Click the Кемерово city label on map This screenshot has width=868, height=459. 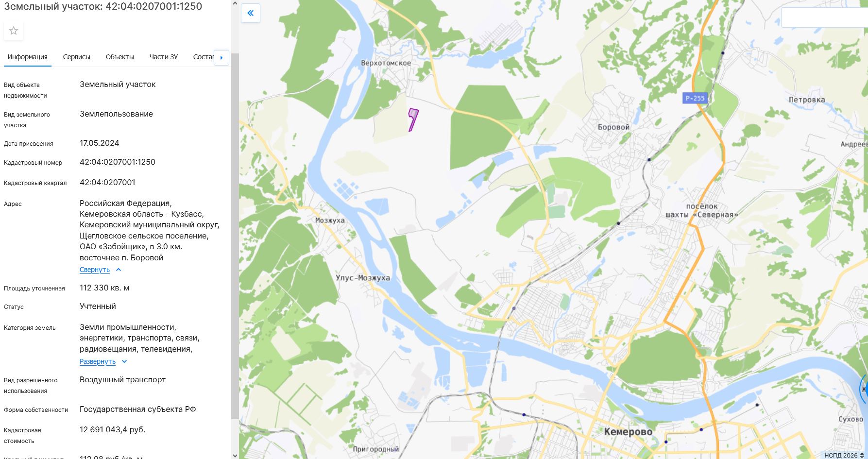tap(628, 432)
